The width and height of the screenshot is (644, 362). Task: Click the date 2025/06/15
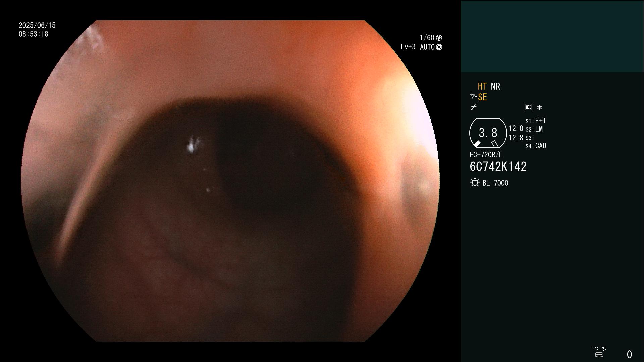coord(37,25)
